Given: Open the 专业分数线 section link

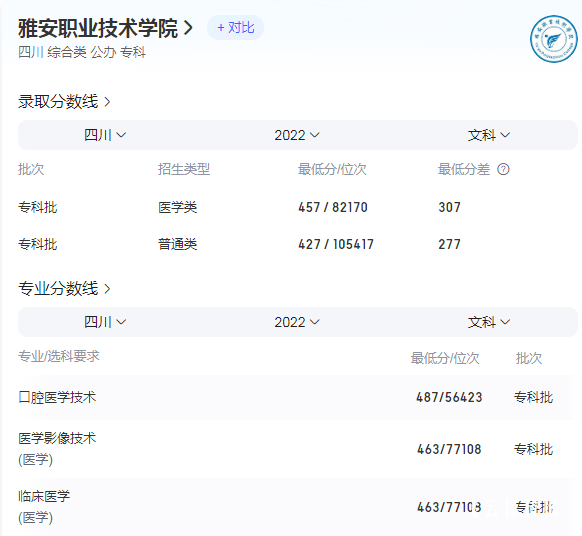Looking at the screenshot, I should [64, 288].
